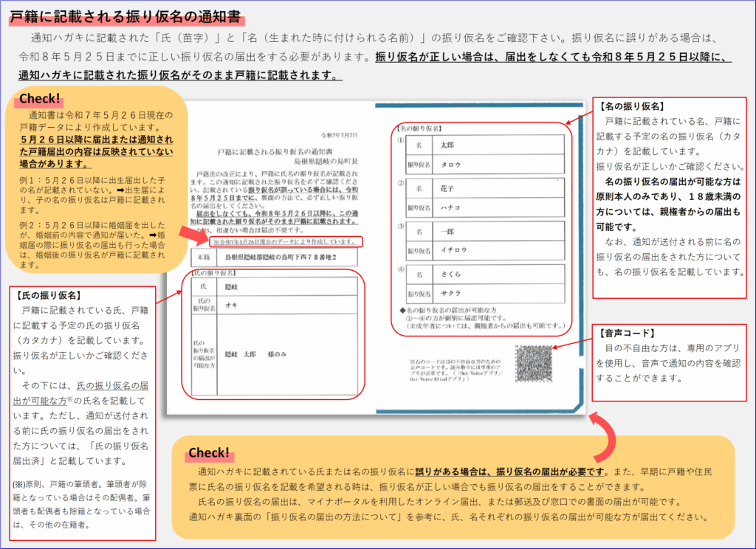Click the furigana cell 'タロウ'
The width and height of the screenshot is (756, 549).
[x=498, y=165]
